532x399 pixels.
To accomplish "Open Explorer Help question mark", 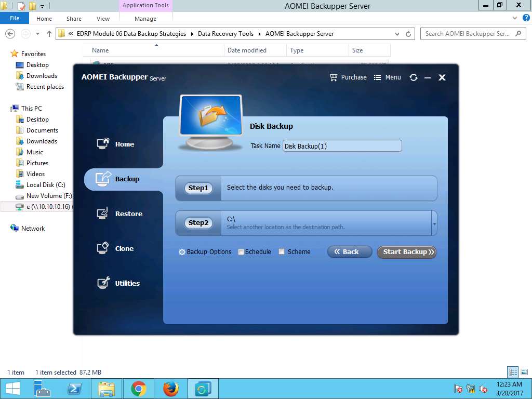I will coord(526,18).
